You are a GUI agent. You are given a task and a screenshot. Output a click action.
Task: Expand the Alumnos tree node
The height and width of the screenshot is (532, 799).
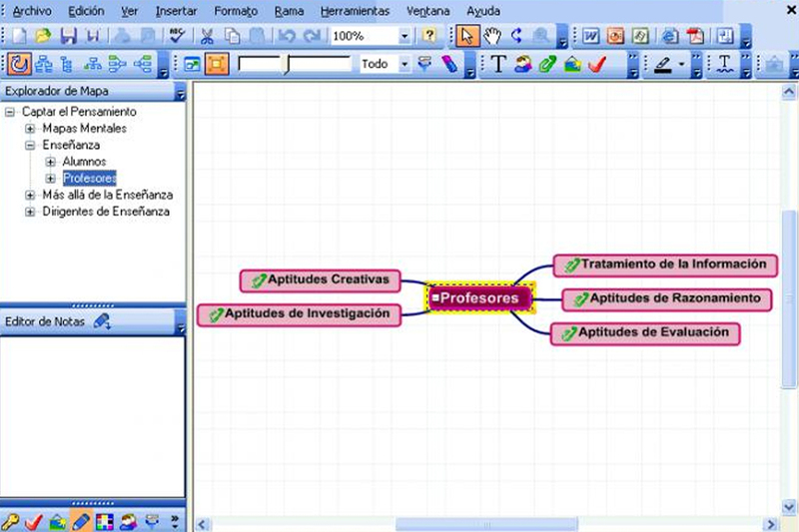pos(51,162)
